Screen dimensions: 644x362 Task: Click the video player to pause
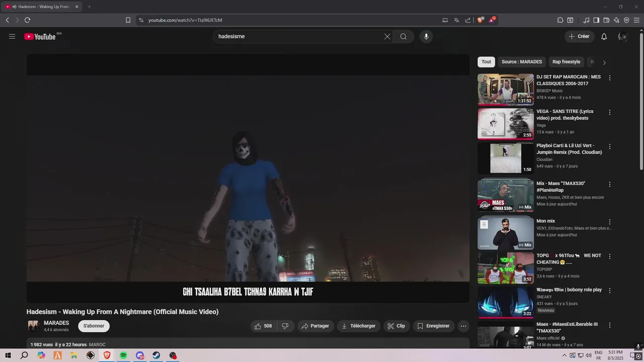248,178
